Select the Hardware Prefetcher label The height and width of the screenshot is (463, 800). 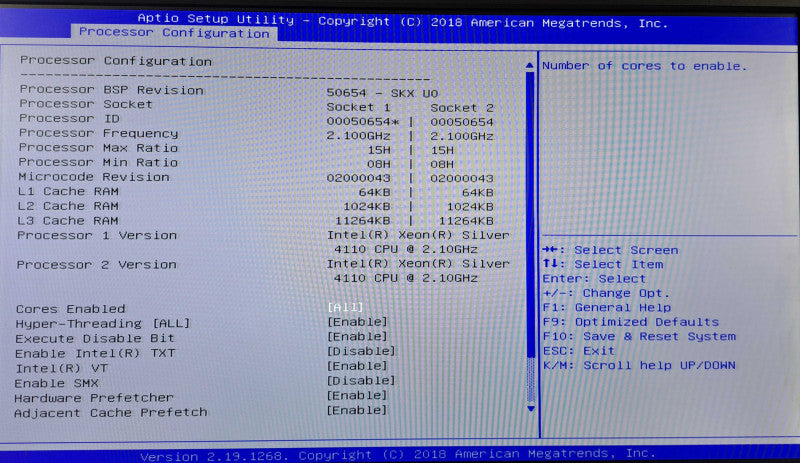94,397
